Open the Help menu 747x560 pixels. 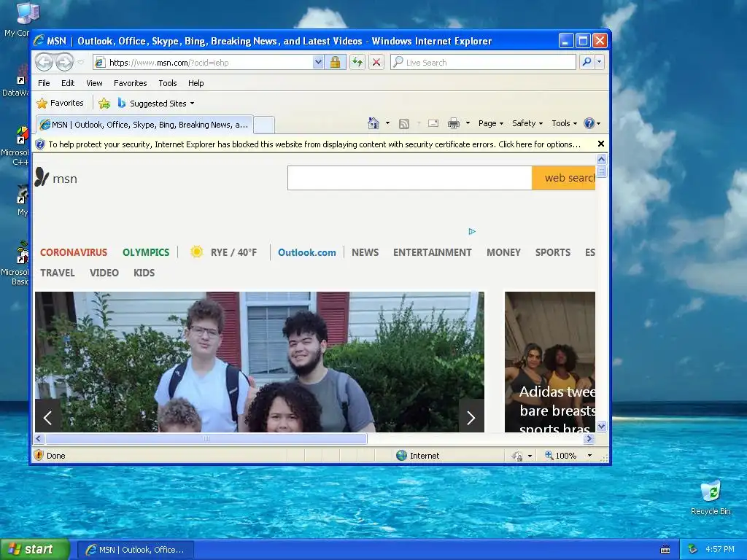pyautogui.click(x=196, y=83)
